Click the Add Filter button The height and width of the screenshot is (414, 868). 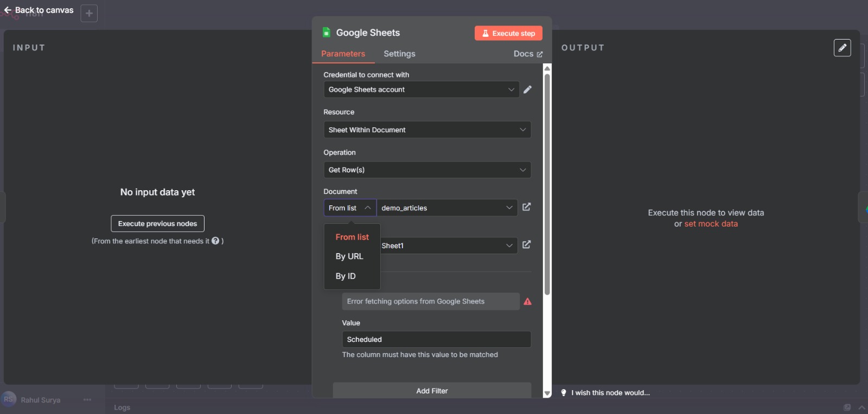pos(432,391)
